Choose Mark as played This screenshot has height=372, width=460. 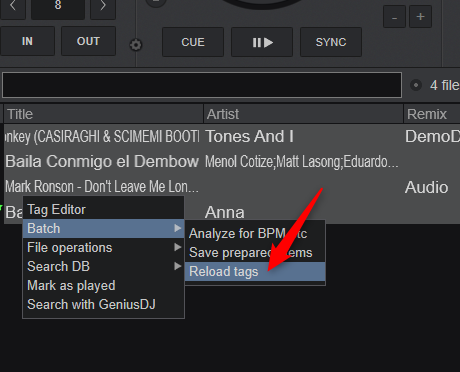(x=103, y=286)
